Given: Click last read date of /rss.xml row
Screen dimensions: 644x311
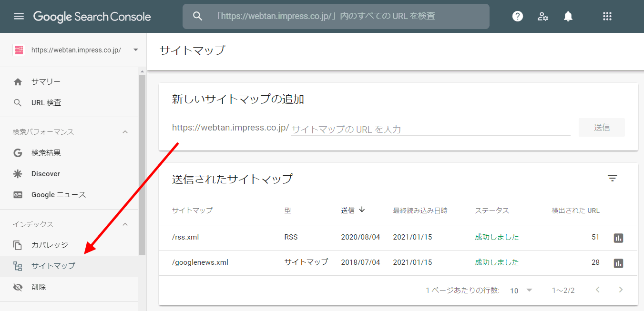Looking at the screenshot, I should (x=412, y=237).
